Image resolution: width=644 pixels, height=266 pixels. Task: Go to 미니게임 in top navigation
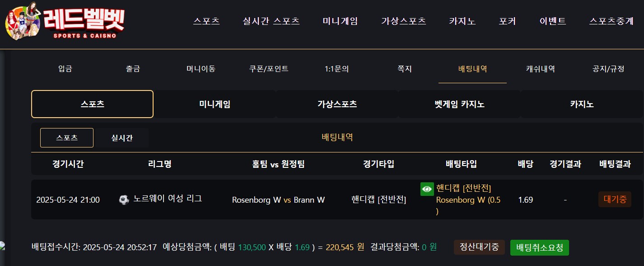[340, 21]
